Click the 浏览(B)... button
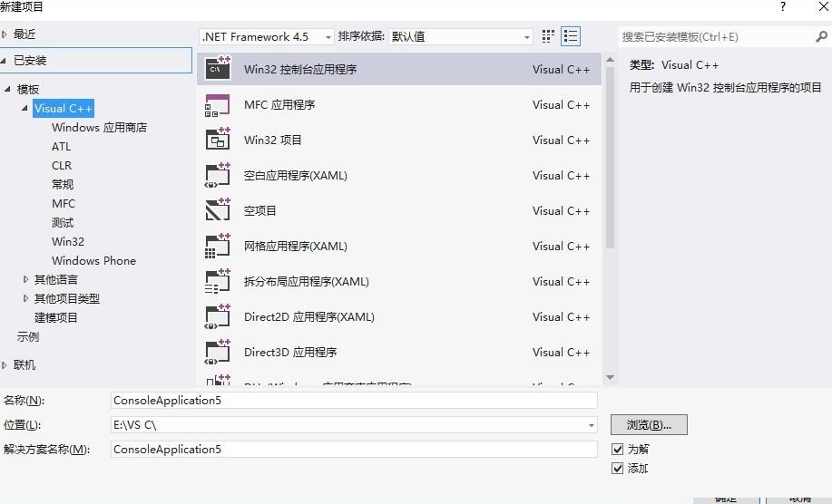Screen dimensions: 832x504 pos(649,424)
